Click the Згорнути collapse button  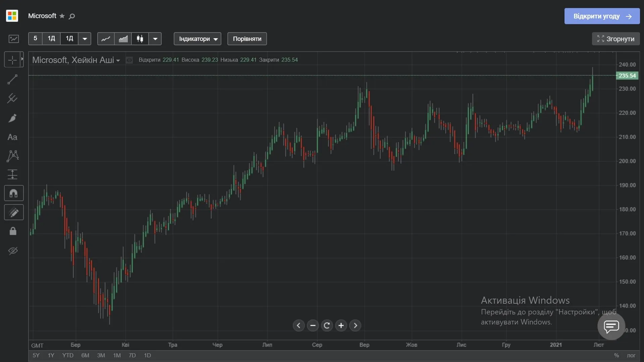[x=616, y=39]
